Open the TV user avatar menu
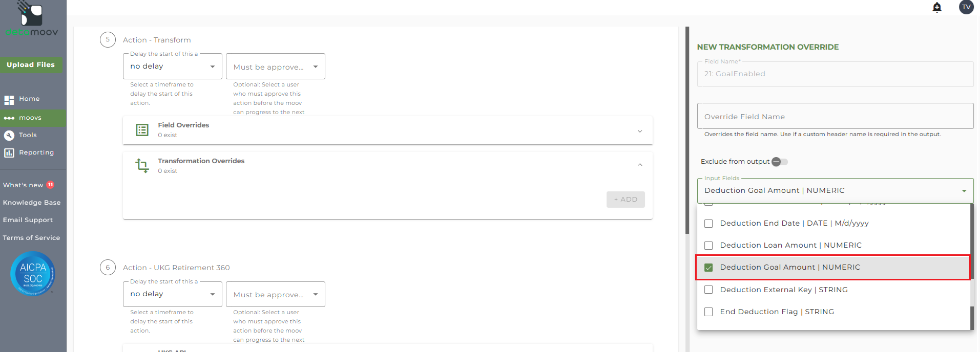 966,7
